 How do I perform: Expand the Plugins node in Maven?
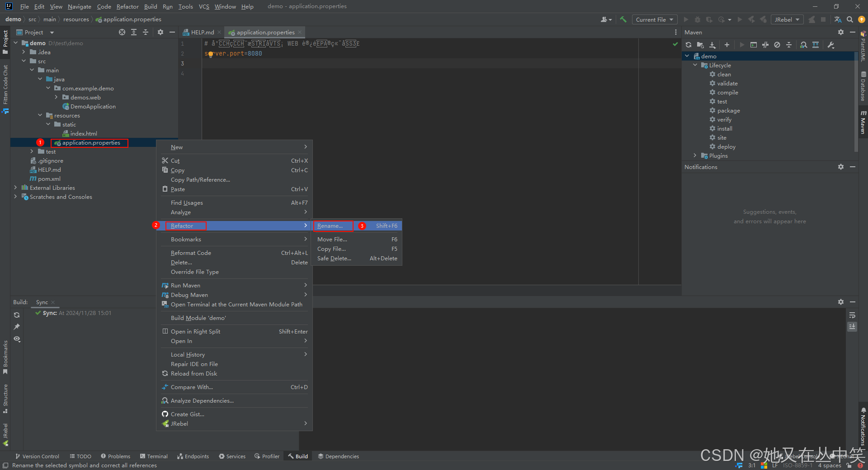[x=695, y=155]
